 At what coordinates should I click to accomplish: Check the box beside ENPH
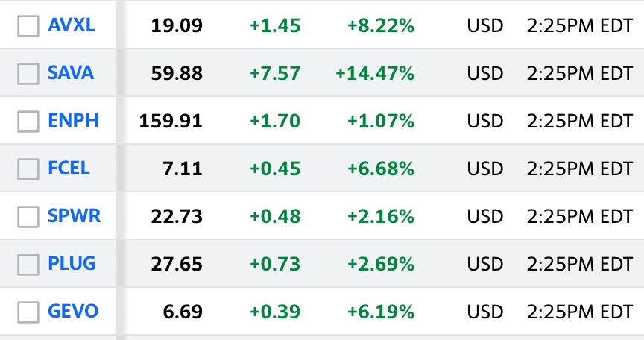[28, 121]
